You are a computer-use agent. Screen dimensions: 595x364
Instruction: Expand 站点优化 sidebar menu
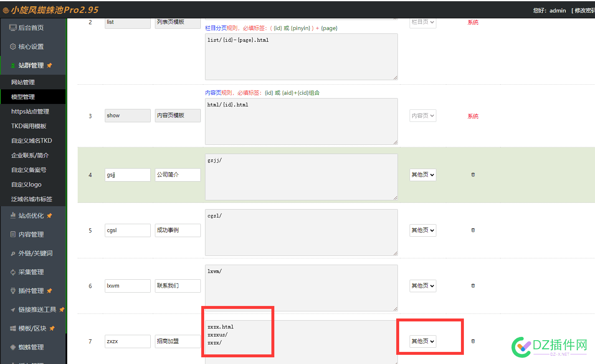tap(31, 216)
